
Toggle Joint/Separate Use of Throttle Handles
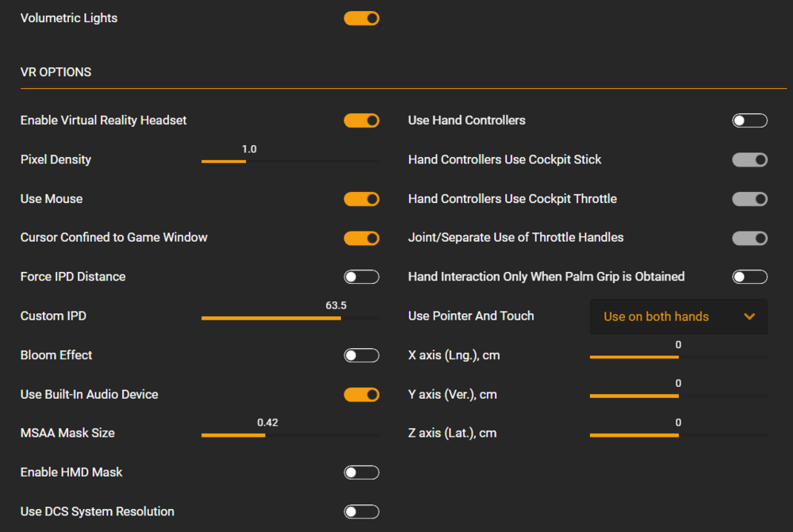coord(749,238)
